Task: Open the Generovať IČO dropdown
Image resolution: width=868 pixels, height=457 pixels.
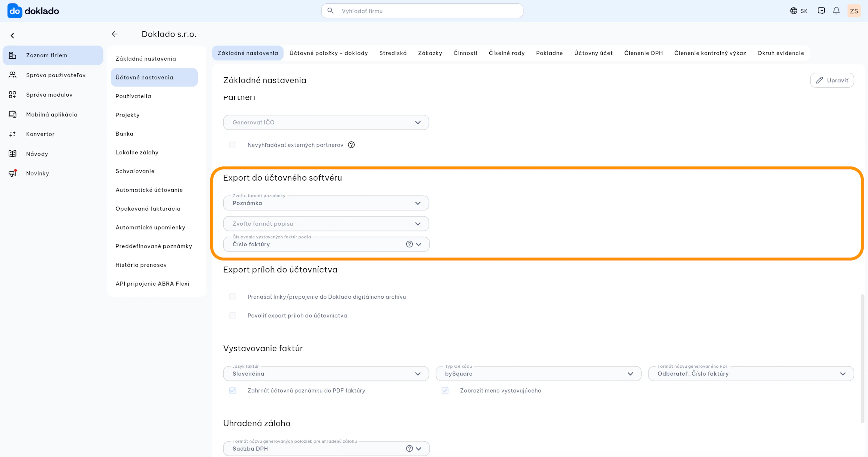Action: [x=326, y=122]
